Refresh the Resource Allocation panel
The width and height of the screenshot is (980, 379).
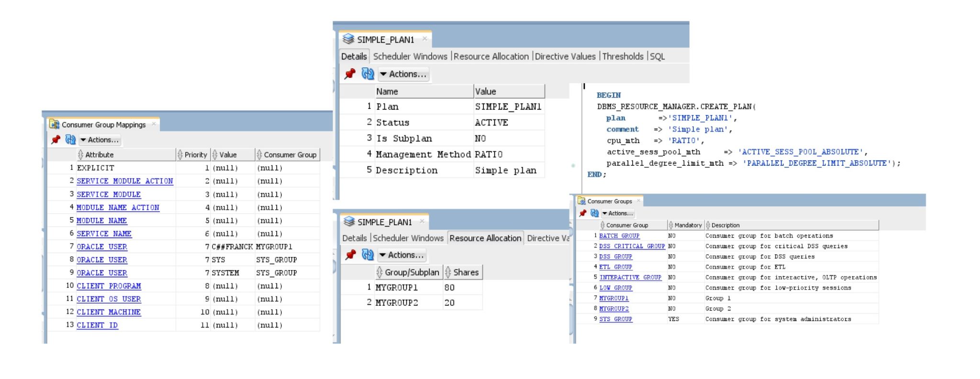[x=367, y=255]
